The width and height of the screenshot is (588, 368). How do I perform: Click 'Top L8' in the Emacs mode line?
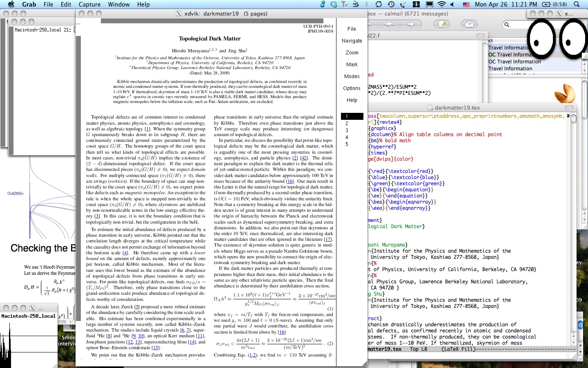pyautogui.click(x=419, y=349)
